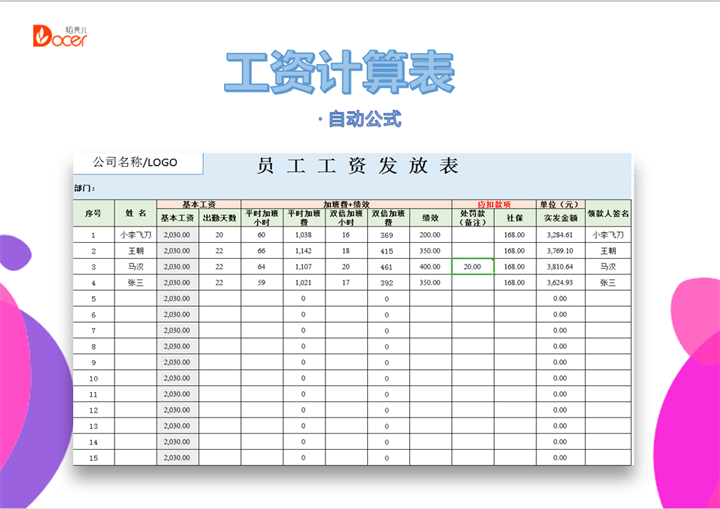Click the 员工工资发放表 heading
The width and height of the screenshot is (720, 509).
pos(357,166)
